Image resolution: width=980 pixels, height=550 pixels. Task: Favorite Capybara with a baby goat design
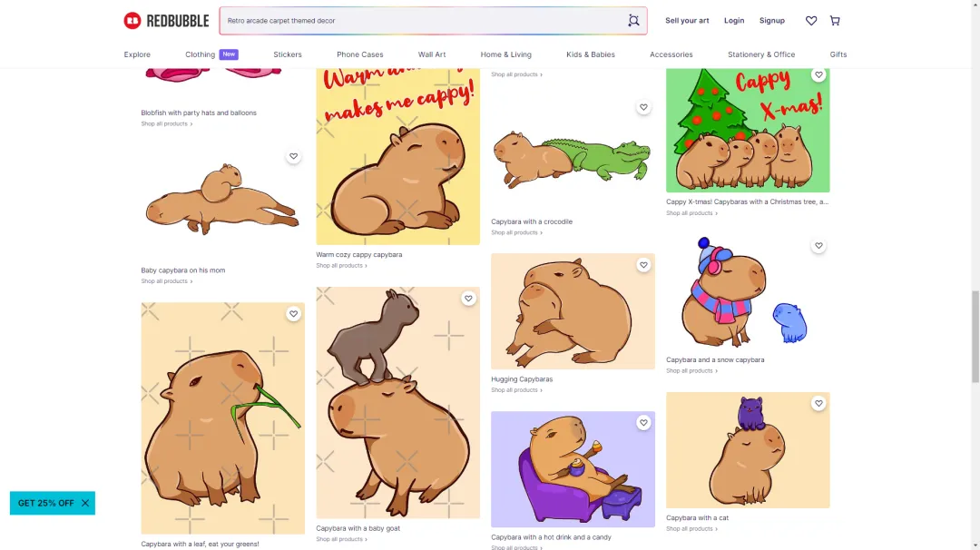pyautogui.click(x=468, y=298)
